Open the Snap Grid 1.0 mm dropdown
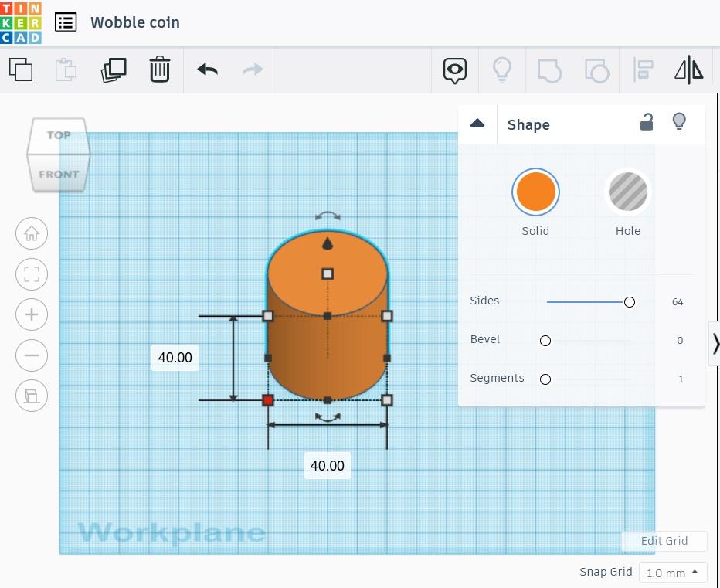 (673, 573)
